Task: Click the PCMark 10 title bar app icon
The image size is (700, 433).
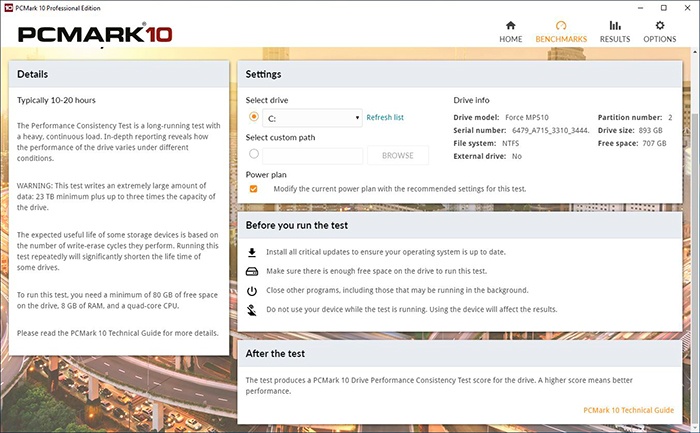Action: point(8,8)
